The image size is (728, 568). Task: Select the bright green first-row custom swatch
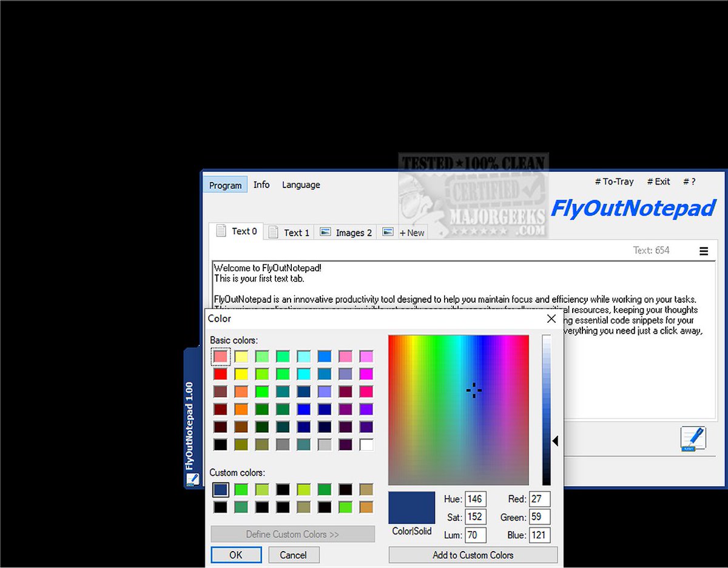click(x=241, y=489)
